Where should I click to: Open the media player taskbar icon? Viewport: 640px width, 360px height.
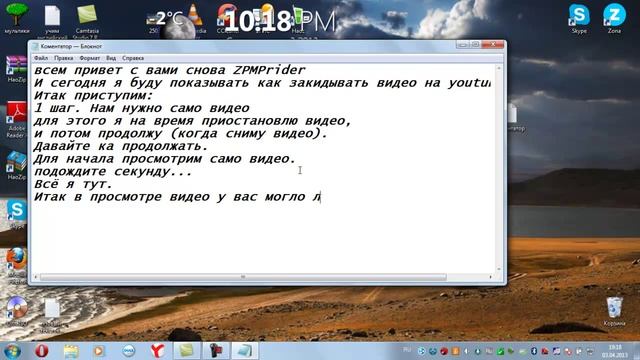tap(99, 351)
